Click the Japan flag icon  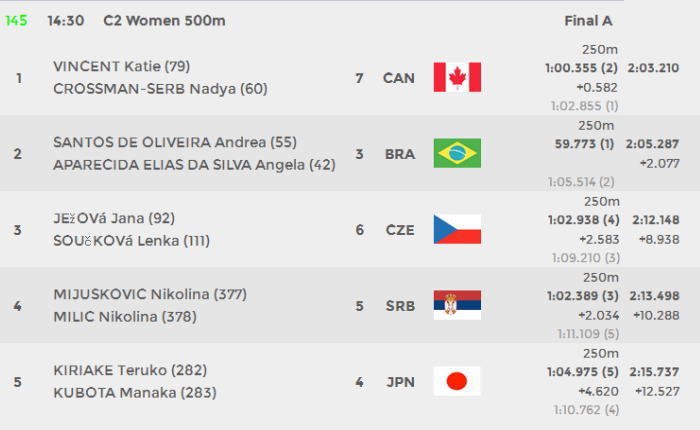pos(457,381)
